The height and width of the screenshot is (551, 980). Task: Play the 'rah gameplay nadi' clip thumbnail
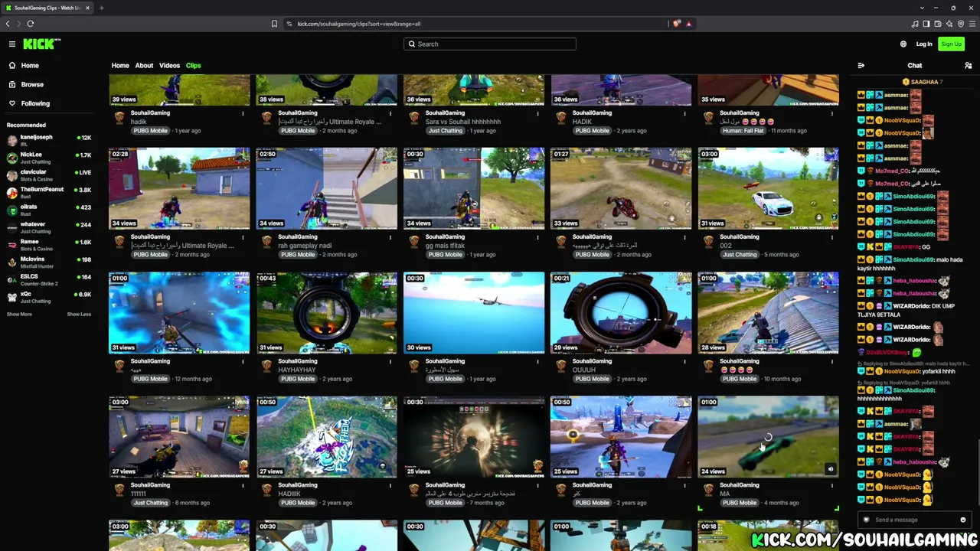(327, 188)
